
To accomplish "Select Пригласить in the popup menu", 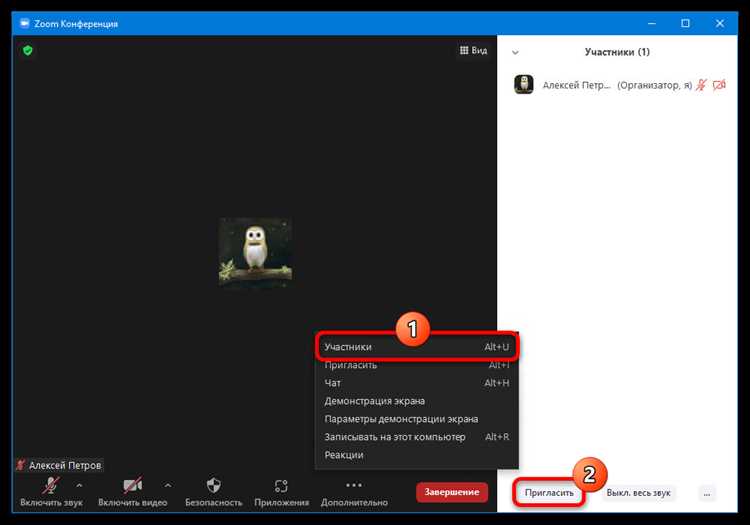I will click(x=417, y=365).
